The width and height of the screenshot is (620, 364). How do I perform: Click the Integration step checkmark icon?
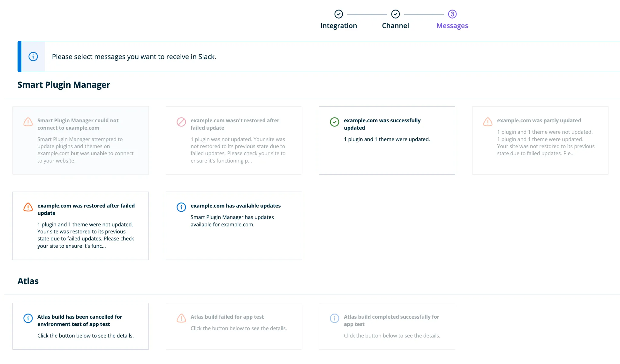(338, 14)
